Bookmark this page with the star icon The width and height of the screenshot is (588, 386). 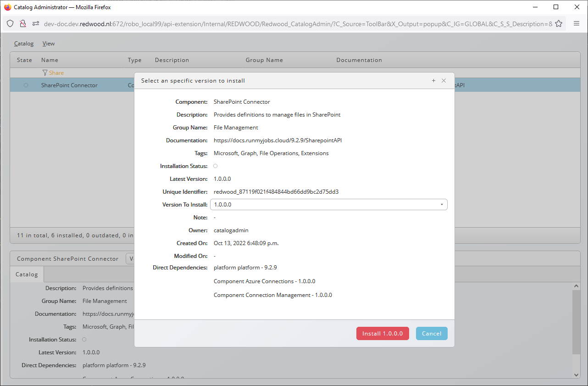tap(559, 24)
